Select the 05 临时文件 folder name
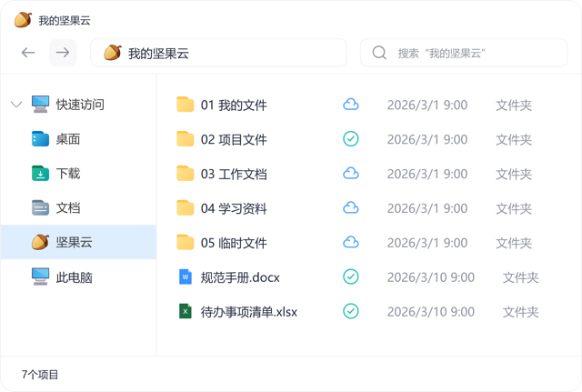The height and width of the screenshot is (392, 582). [234, 243]
